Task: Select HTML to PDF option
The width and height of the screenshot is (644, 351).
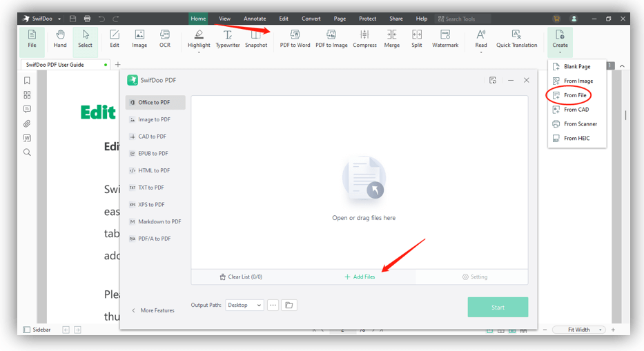Action: [x=155, y=170]
